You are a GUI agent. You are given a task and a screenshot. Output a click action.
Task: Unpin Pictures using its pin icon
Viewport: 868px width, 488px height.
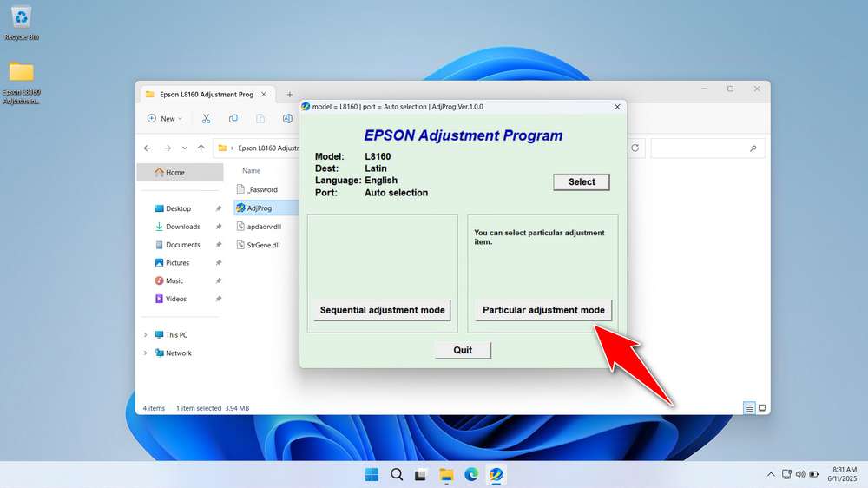[219, 262]
